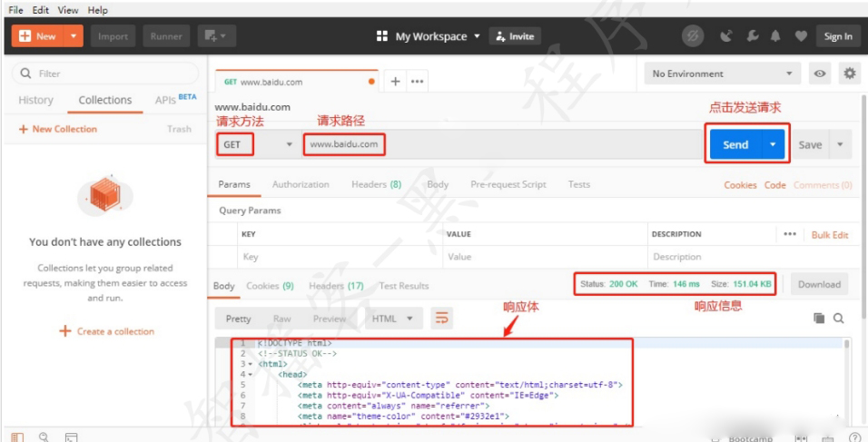The height and width of the screenshot is (442, 868).
Task: Copy response with the copy icon
Action: tap(819, 318)
